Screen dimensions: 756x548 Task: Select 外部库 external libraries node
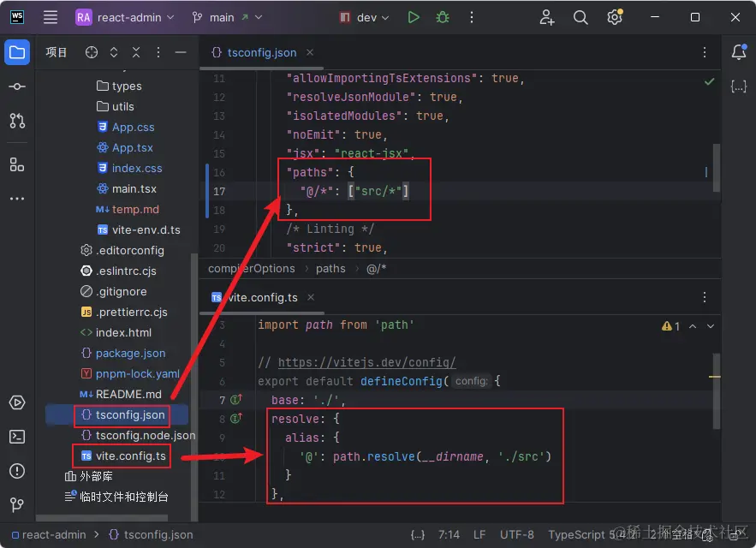[89, 477]
